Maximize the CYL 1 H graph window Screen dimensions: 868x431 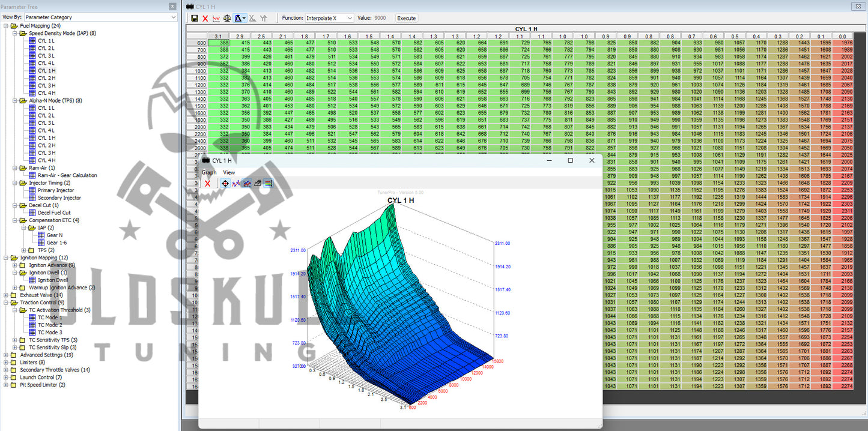[571, 160]
